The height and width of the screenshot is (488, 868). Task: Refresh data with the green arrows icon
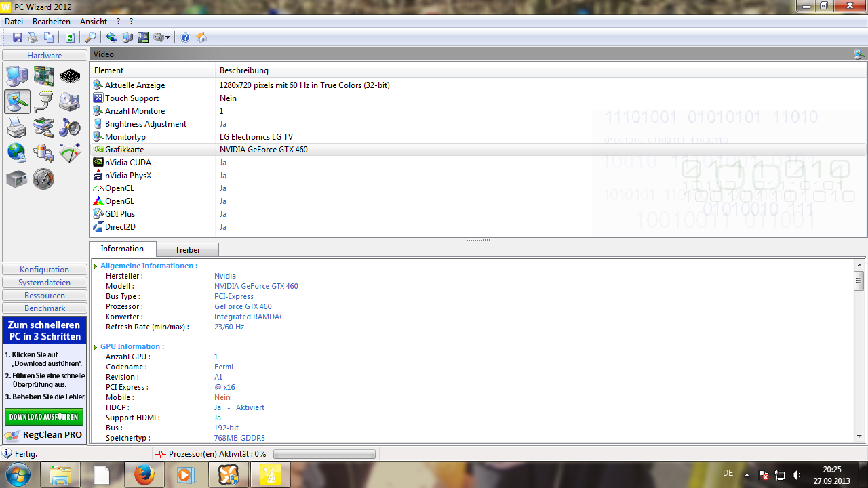click(x=70, y=37)
